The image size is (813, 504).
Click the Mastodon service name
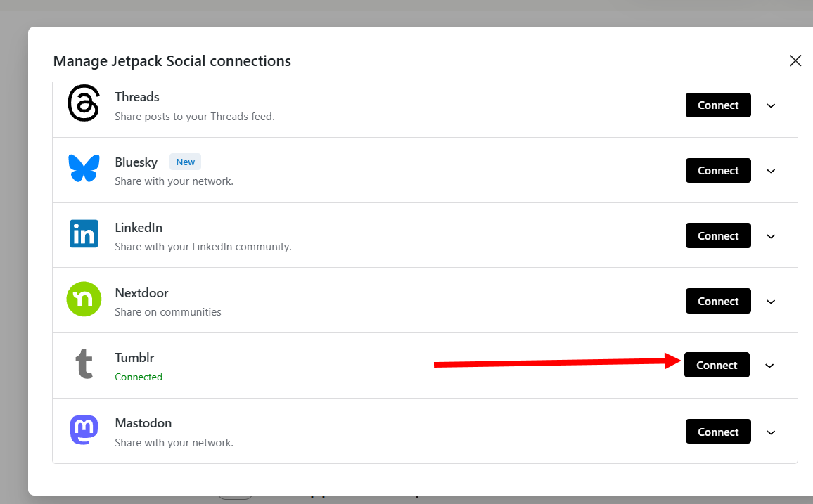pyautogui.click(x=143, y=422)
